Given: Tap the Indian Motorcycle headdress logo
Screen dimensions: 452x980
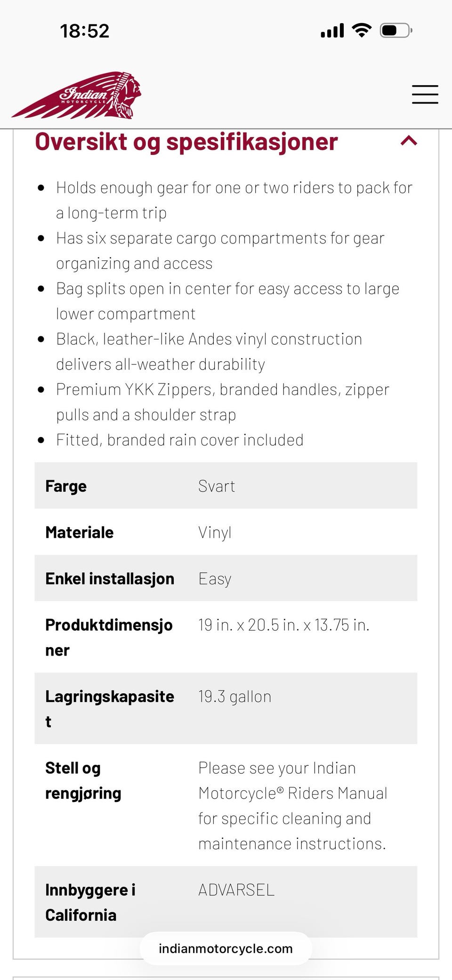Looking at the screenshot, I should [77, 95].
